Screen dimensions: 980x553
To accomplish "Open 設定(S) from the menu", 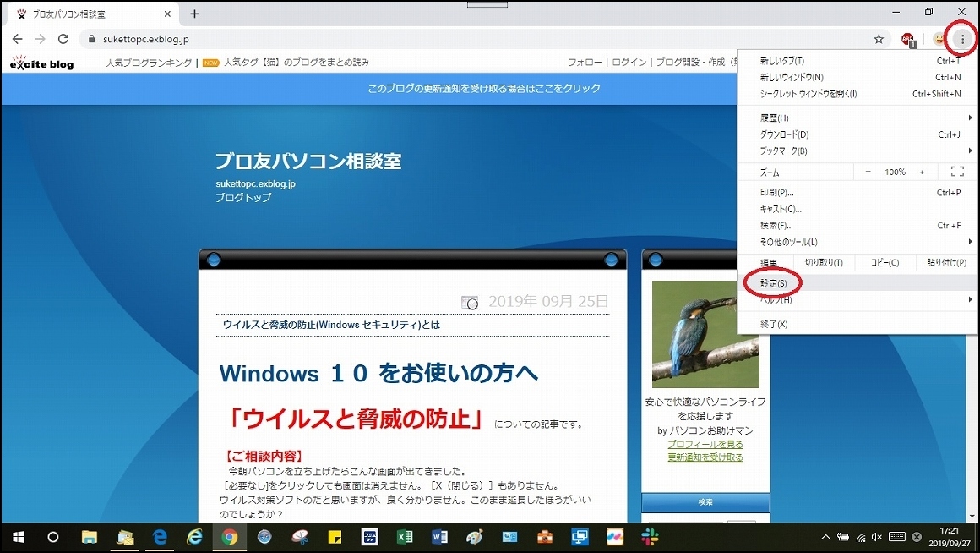I will 859,283.
